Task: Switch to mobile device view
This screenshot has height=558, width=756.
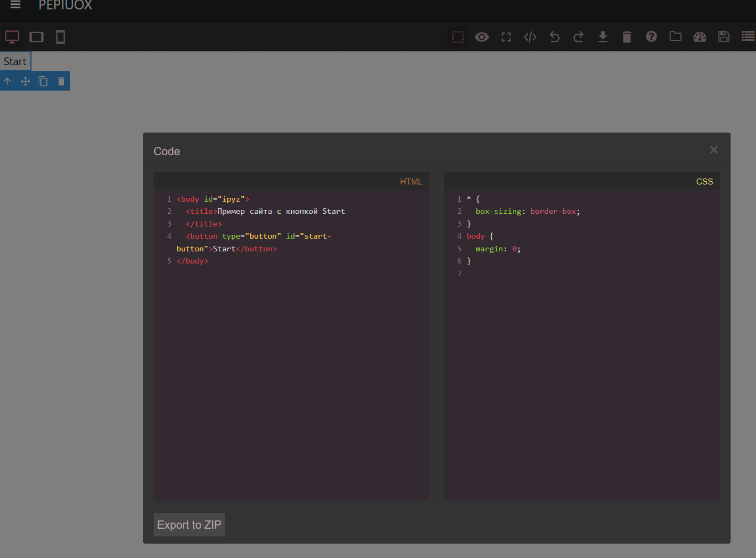Action: click(60, 37)
